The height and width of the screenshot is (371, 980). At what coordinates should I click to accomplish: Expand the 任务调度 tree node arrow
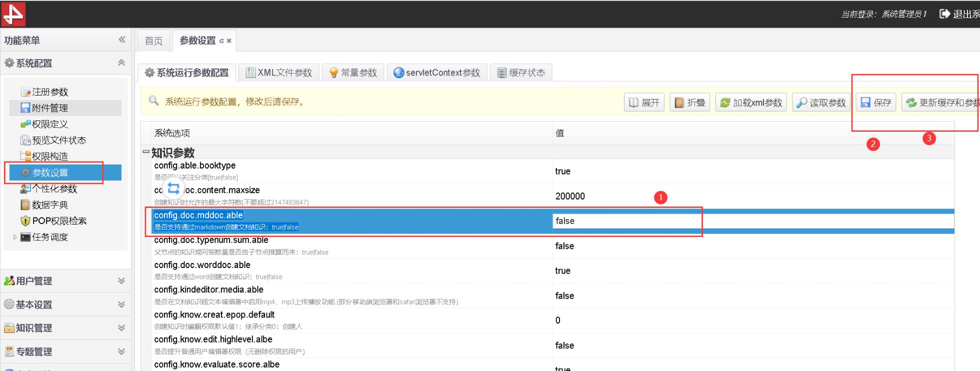[x=15, y=237]
